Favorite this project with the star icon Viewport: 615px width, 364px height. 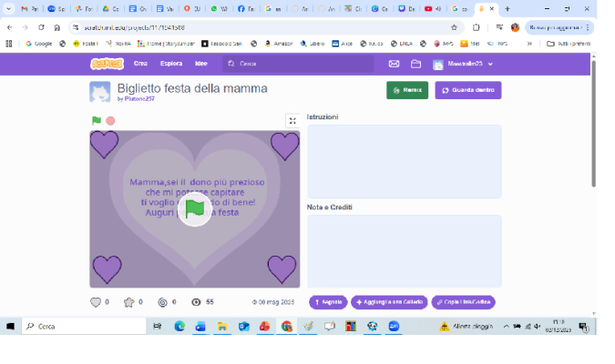128,302
